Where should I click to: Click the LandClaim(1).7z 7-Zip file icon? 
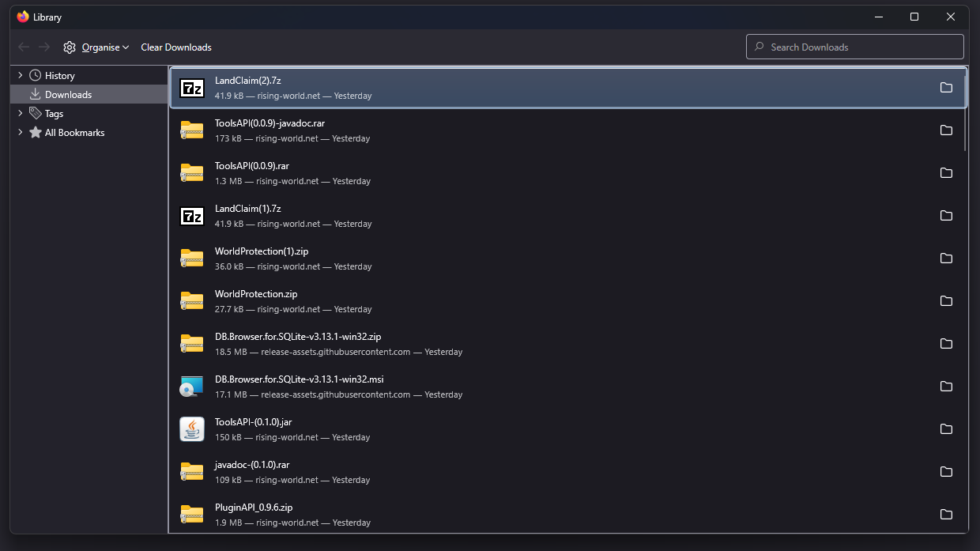click(192, 216)
